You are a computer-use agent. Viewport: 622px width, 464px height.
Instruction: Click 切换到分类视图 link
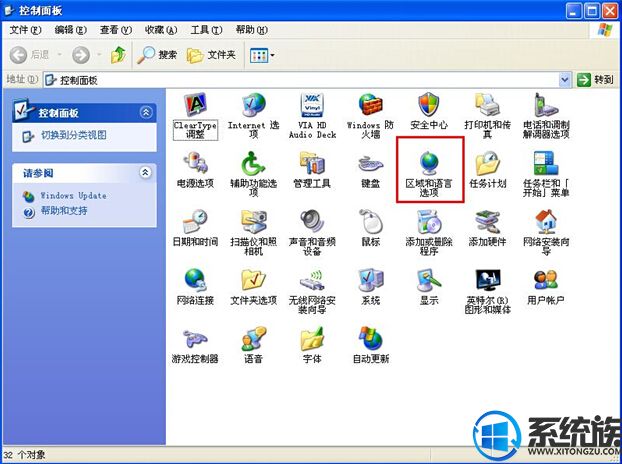pyautogui.click(x=74, y=135)
